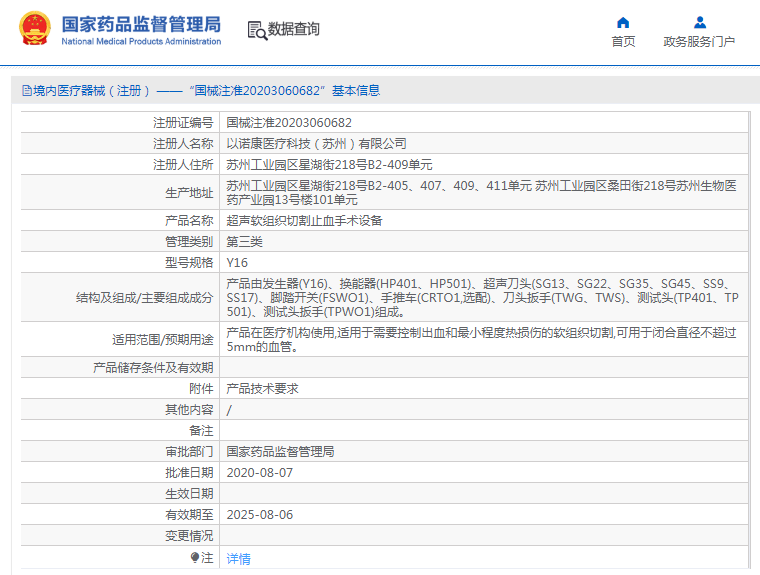Click the 适用范围/预期用途 description text
Image resolution: width=760 pixels, height=575 pixels.
(481, 339)
